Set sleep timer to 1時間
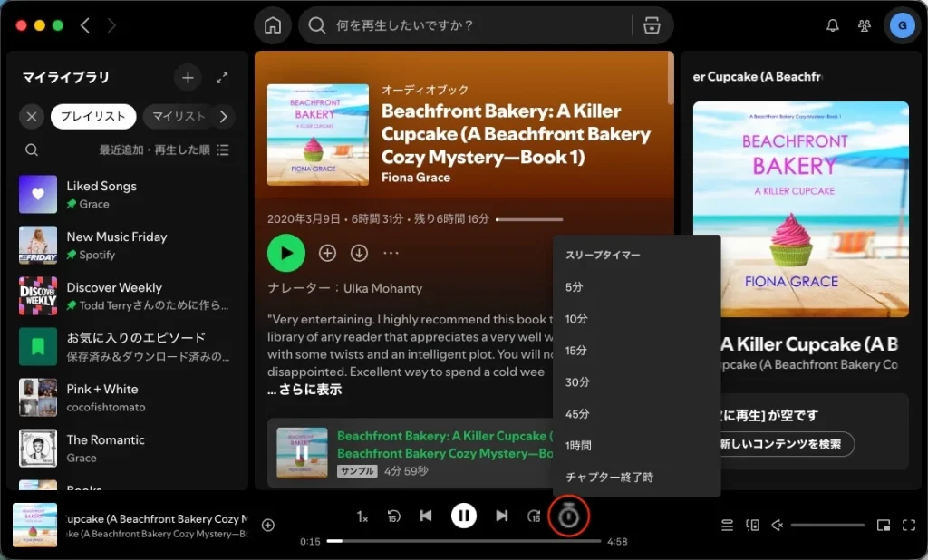The height and width of the screenshot is (560, 928). click(x=636, y=446)
